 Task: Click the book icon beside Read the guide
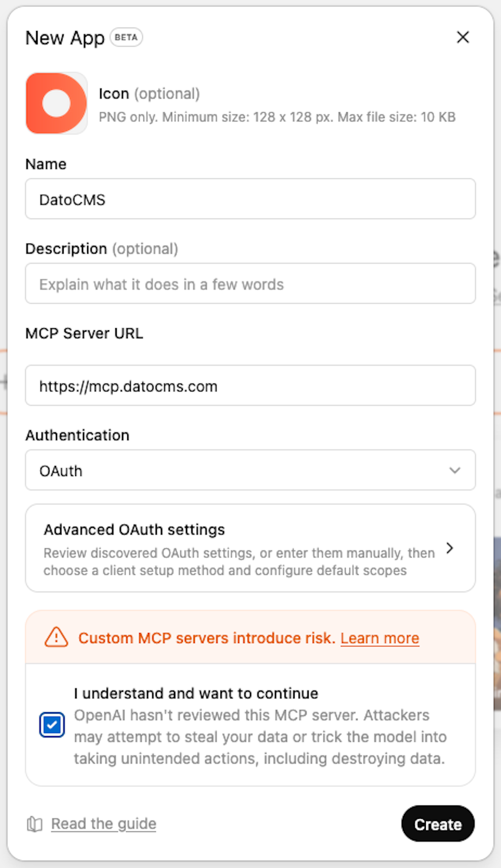[35, 824]
